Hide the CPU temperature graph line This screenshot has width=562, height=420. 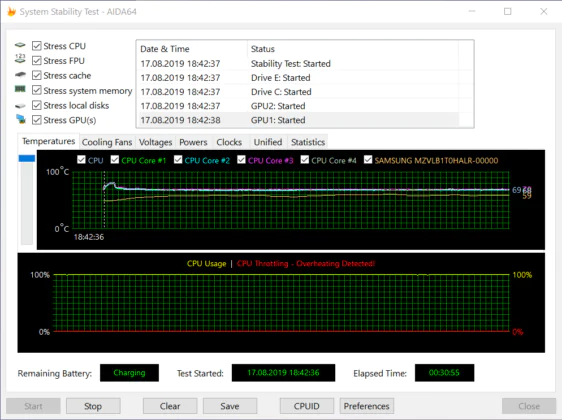(81, 160)
